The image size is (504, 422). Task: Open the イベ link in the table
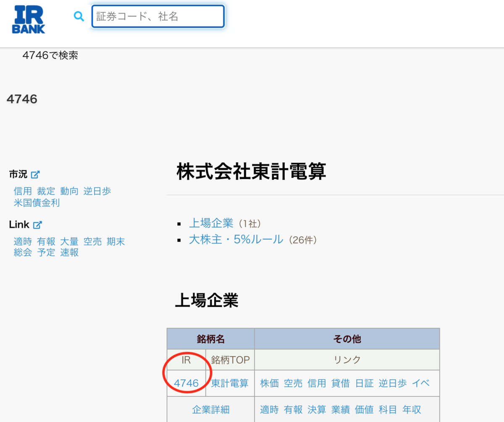point(421,383)
